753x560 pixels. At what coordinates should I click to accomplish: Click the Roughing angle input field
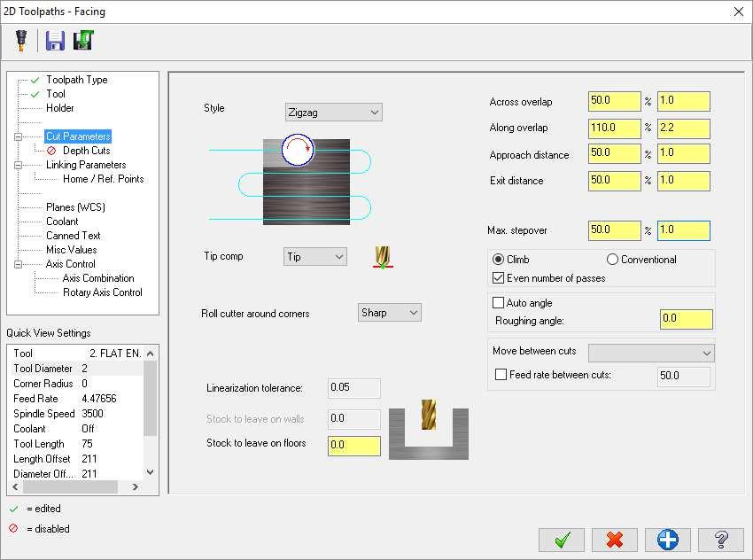pyautogui.click(x=687, y=319)
